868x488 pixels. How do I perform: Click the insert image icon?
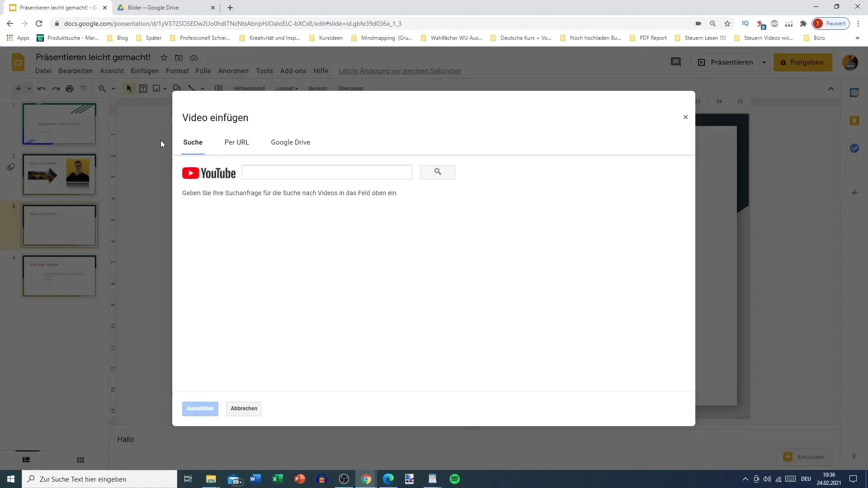[156, 89]
